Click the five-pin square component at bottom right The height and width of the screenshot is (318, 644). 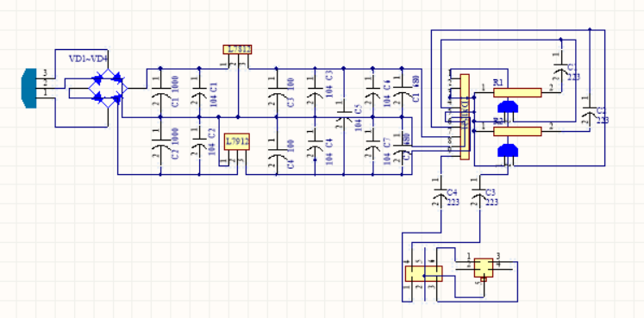[484, 268]
